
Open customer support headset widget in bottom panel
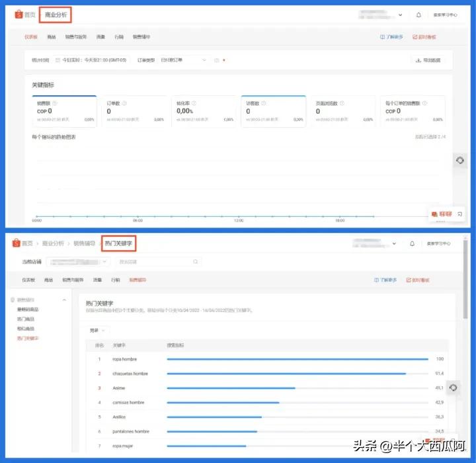pyautogui.click(x=454, y=388)
